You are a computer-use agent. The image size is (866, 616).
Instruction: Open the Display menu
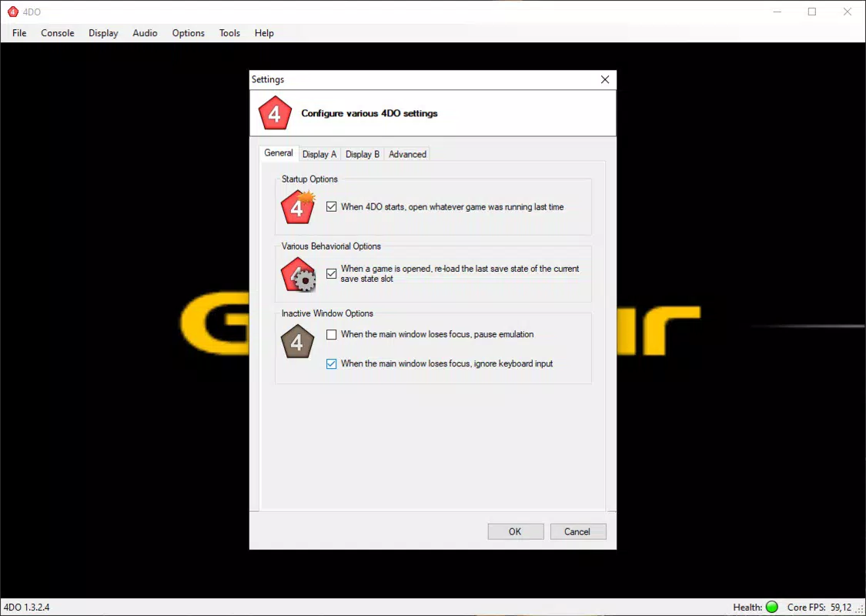point(103,33)
